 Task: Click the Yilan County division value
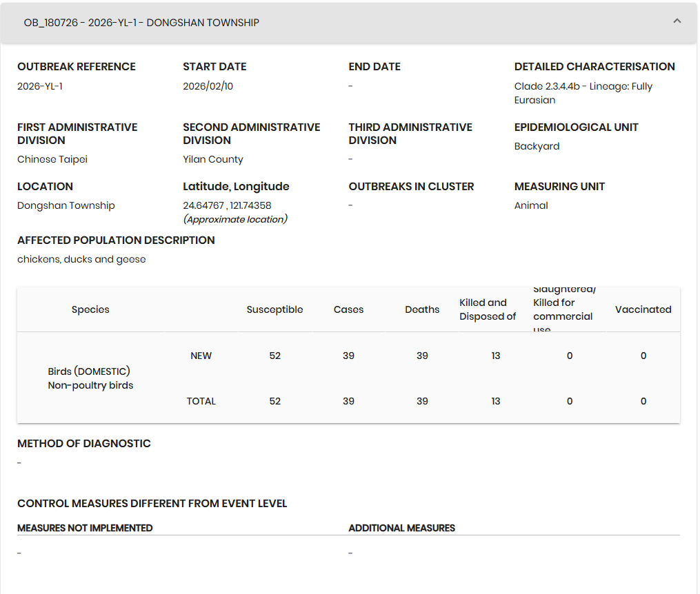212,159
